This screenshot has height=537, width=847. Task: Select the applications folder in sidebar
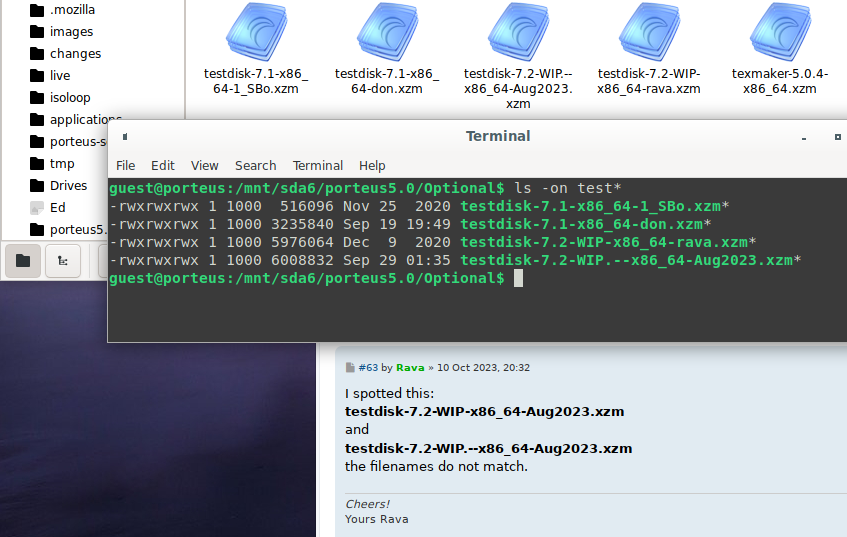pyautogui.click(x=76, y=119)
